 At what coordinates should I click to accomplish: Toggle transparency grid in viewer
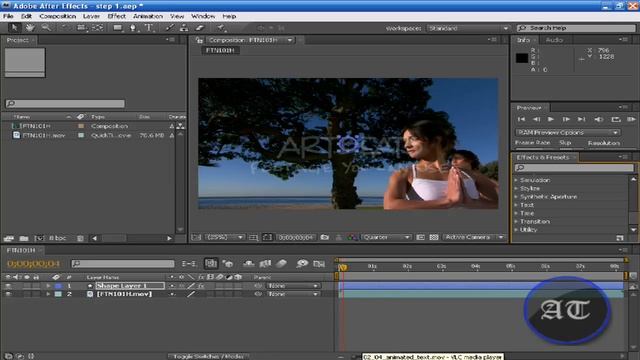coord(434,237)
